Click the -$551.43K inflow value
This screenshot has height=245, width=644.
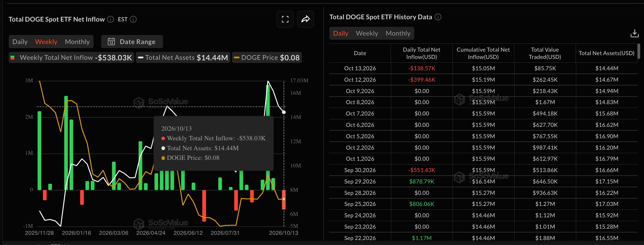click(x=422, y=170)
